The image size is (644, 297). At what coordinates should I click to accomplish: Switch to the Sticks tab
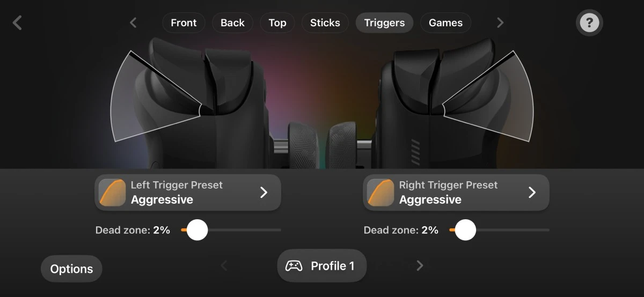click(x=325, y=23)
